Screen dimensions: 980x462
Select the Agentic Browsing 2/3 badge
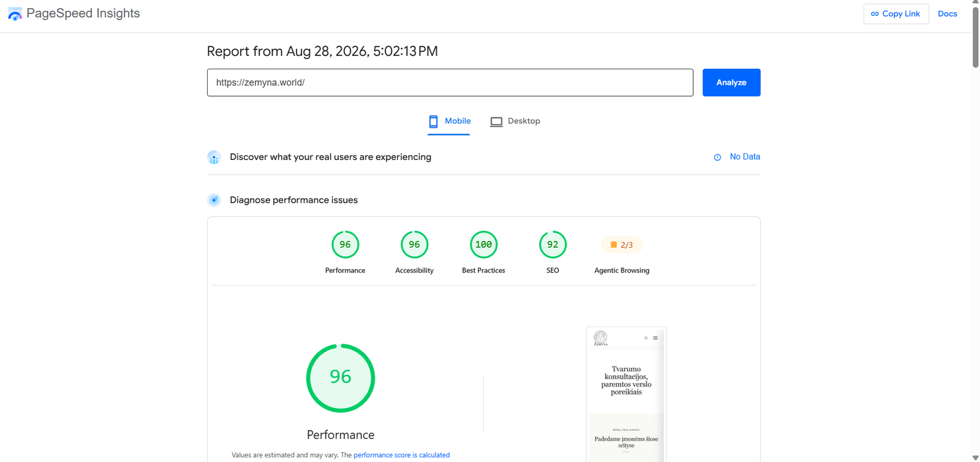pyautogui.click(x=622, y=244)
